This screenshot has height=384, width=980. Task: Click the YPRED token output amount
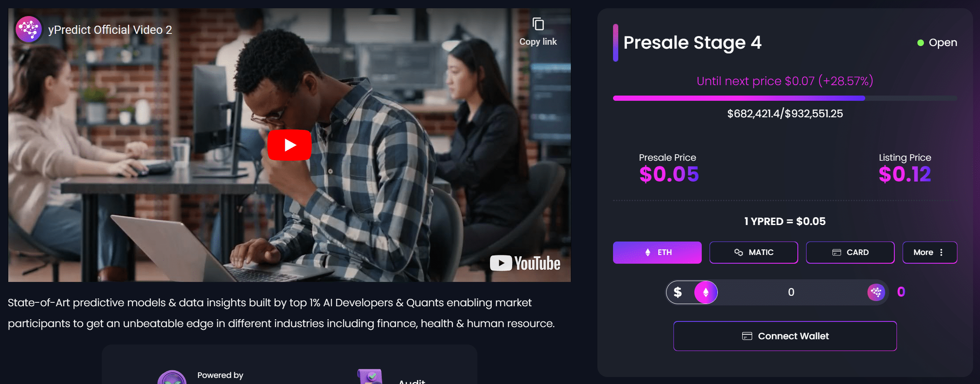tap(901, 292)
